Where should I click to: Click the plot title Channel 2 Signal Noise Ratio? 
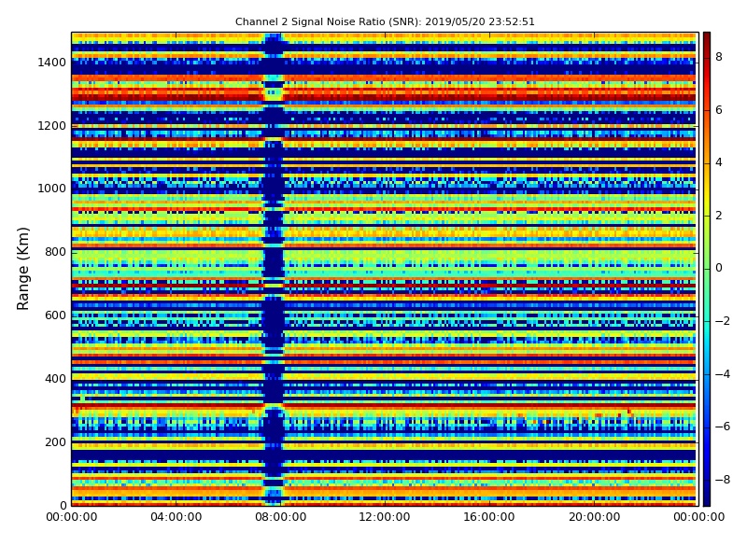[x=385, y=21]
